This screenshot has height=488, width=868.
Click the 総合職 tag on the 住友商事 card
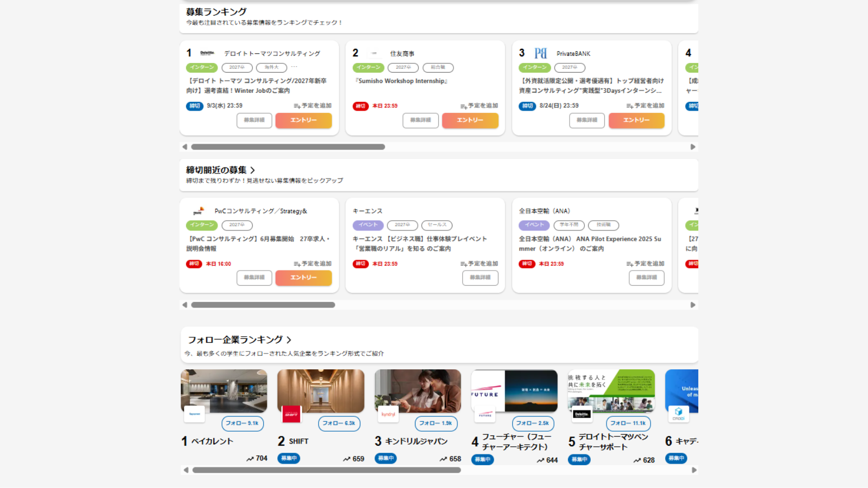pos(438,68)
